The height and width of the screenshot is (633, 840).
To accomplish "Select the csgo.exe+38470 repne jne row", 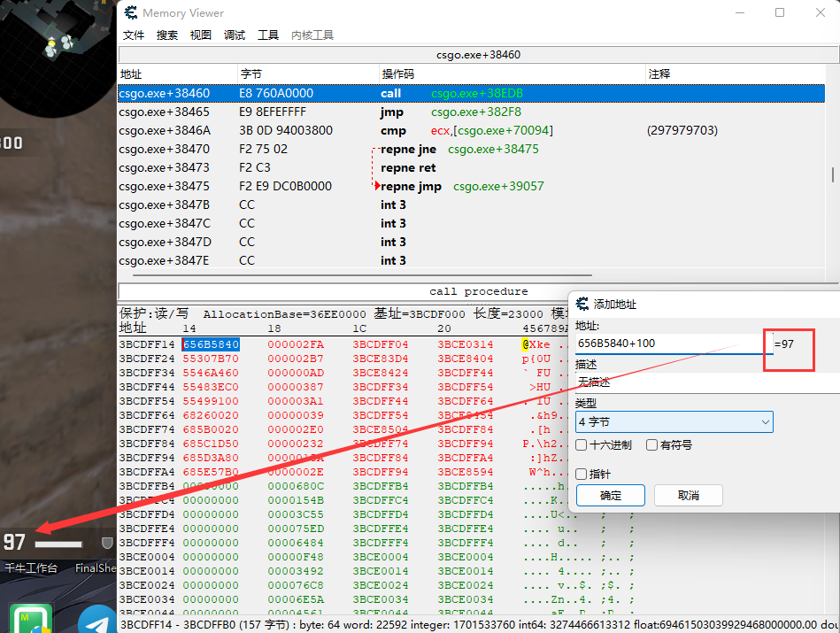I will (x=472, y=149).
